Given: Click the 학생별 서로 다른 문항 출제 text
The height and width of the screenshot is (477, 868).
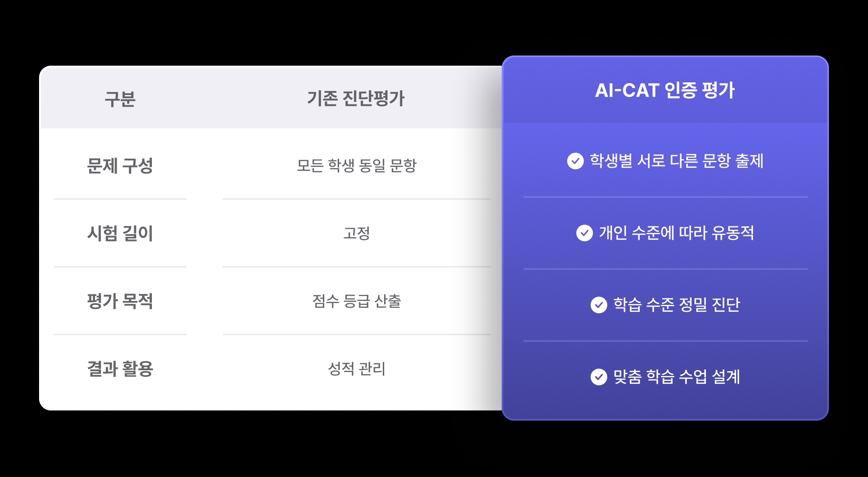Looking at the screenshot, I should tap(676, 161).
